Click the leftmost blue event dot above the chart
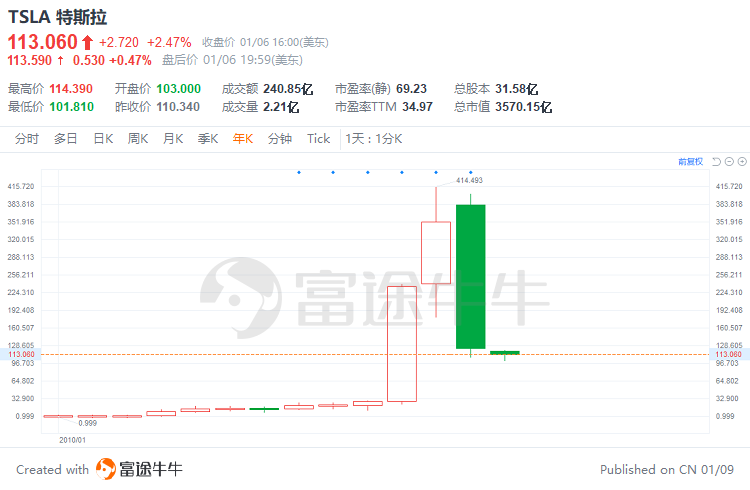This screenshot has height=490, width=750. (x=299, y=172)
